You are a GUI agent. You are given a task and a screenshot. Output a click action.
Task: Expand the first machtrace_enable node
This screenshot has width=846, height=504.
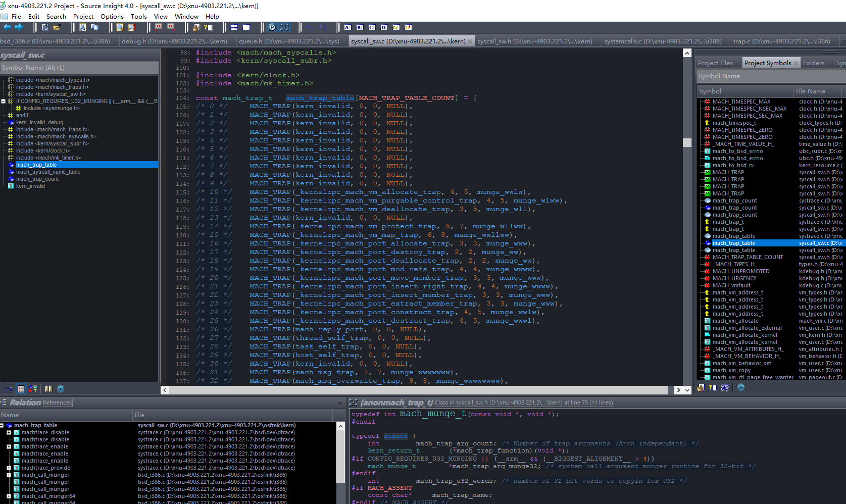click(9, 446)
